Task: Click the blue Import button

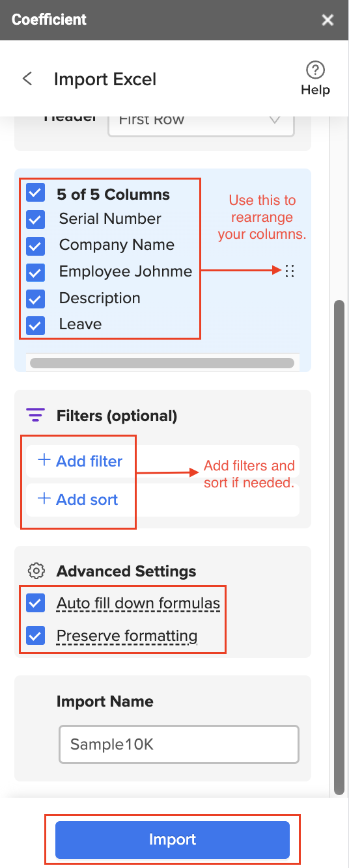Action: point(173,839)
